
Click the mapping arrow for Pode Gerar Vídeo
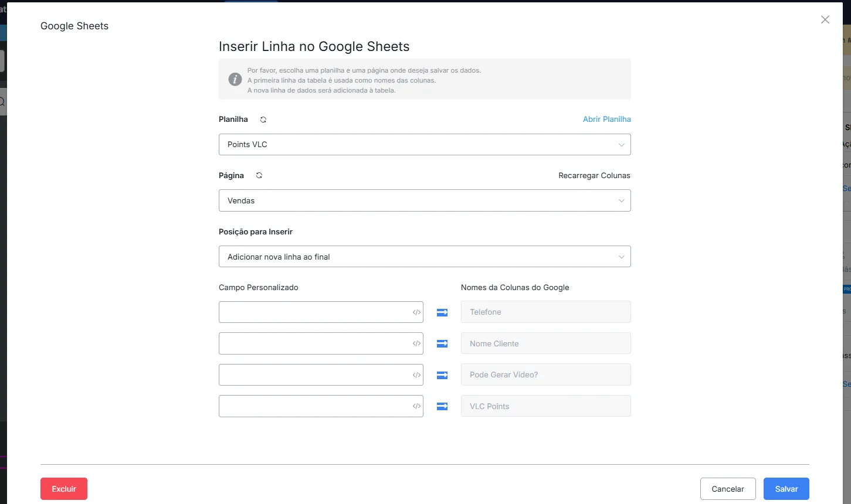click(442, 375)
